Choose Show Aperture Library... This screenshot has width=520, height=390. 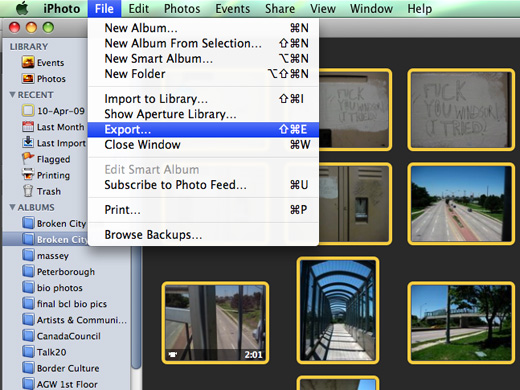point(203,114)
